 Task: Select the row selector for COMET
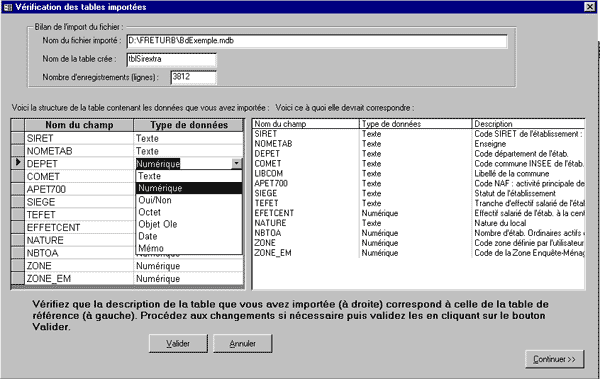[x=18, y=176]
